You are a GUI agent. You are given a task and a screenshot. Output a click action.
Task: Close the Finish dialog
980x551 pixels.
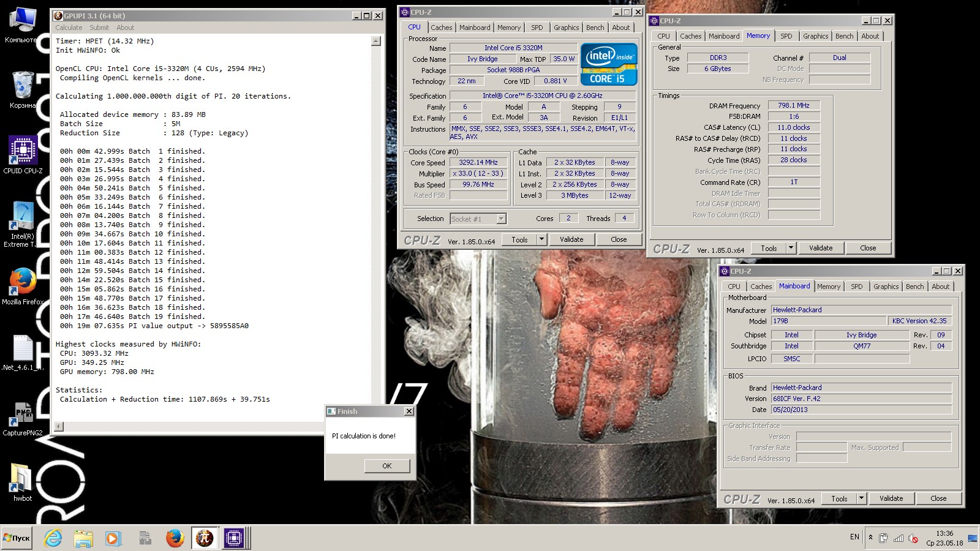point(409,411)
